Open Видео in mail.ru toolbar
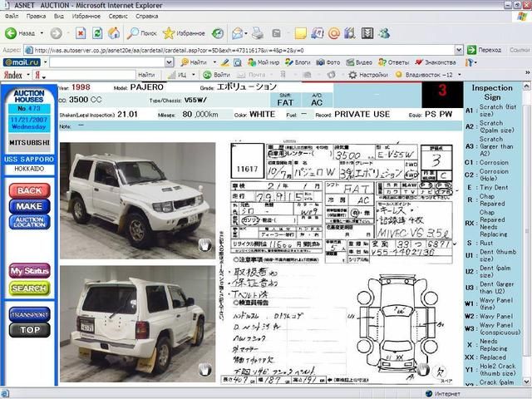Screen dimensions: 532x399 pyautogui.click(x=359, y=62)
